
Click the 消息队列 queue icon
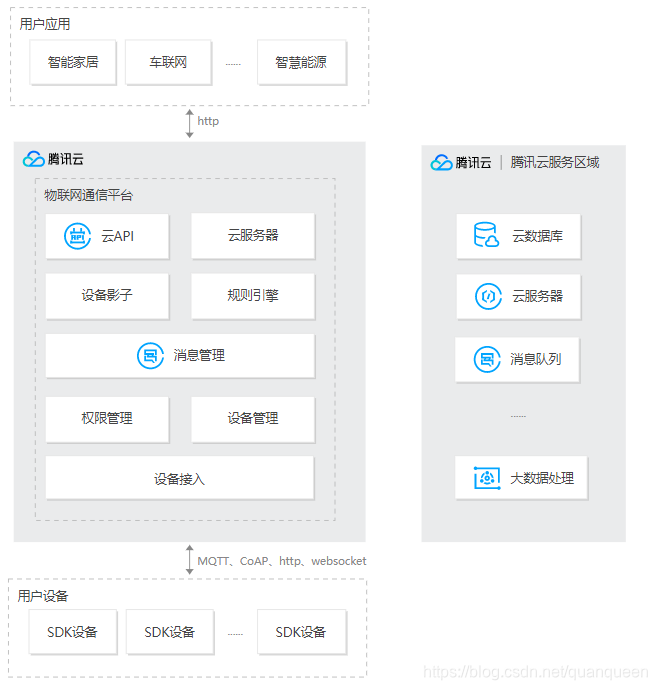pyautogui.click(x=487, y=360)
